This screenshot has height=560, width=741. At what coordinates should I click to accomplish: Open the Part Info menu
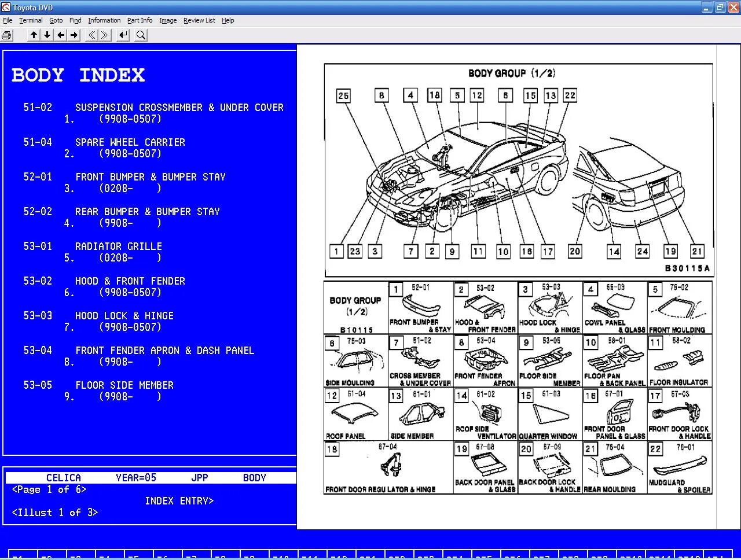click(140, 20)
